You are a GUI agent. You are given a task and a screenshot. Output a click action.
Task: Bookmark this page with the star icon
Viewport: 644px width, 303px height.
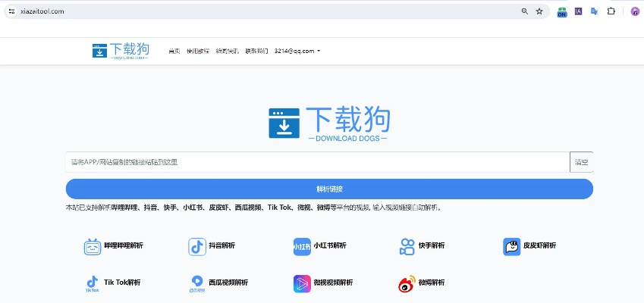pyautogui.click(x=539, y=11)
